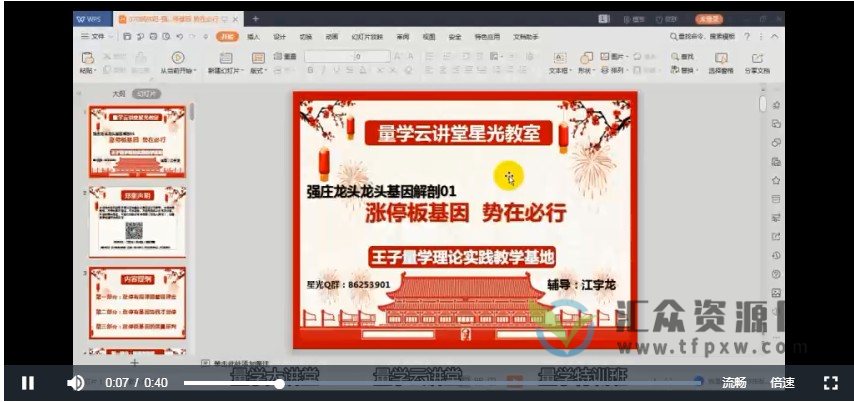This screenshot has width=854, height=402.
Task: Click the redo arrow in quick toolbar
Action: coord(192,36)
